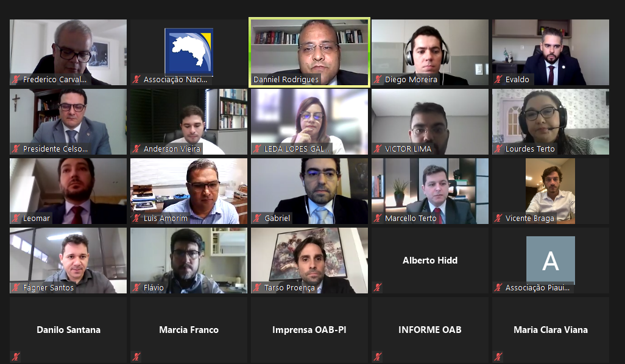625x364 pixels.
Task: Click muted mic icon beside Evaldo's name
Action: (x=498, y=79)
